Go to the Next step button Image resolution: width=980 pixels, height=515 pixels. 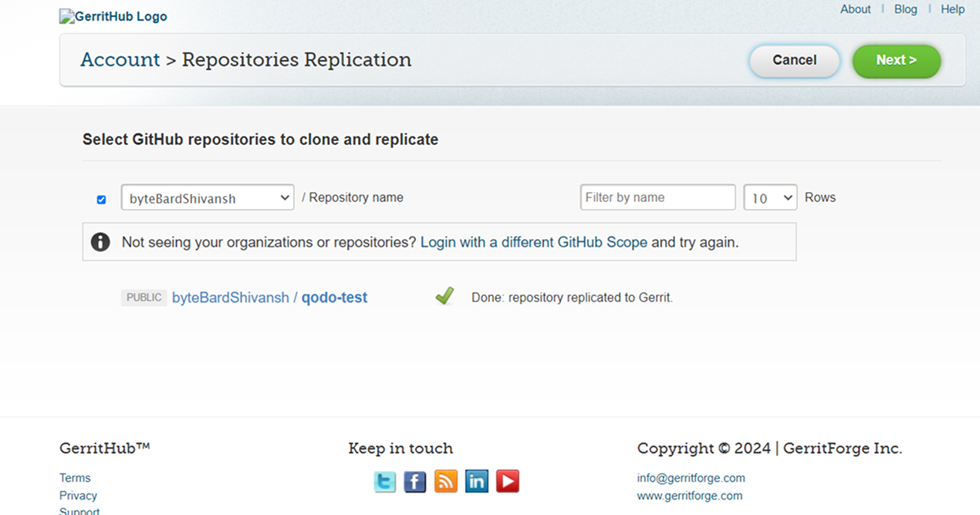point(897,61)
